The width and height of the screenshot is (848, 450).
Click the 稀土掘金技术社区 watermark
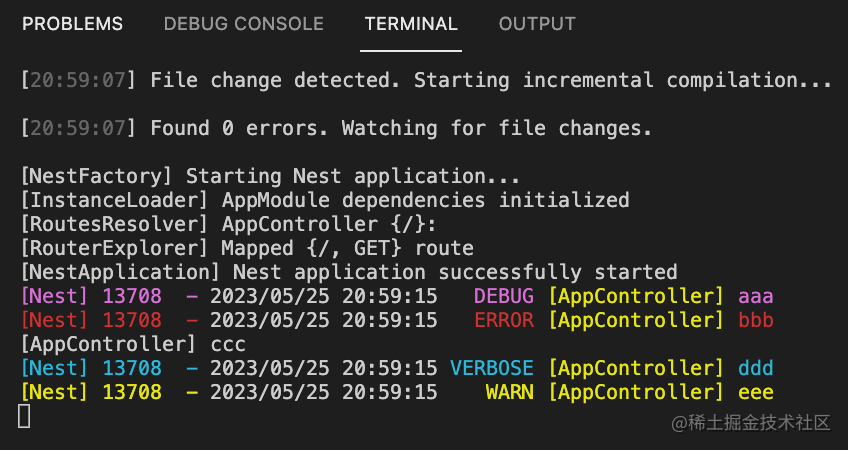[x=751, y=422]
